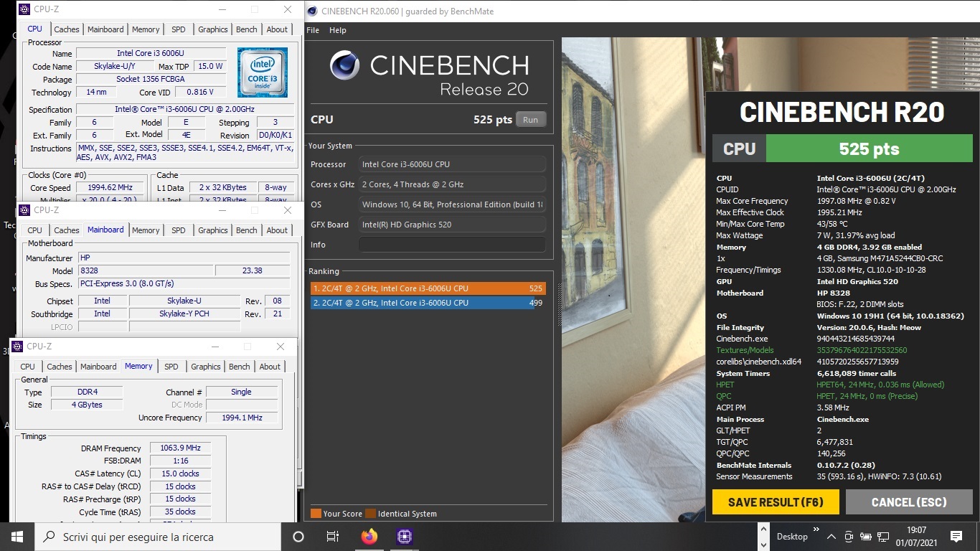Open the File menu in Cinebench
Screen dimensions: 980x551
click(313, 30)
